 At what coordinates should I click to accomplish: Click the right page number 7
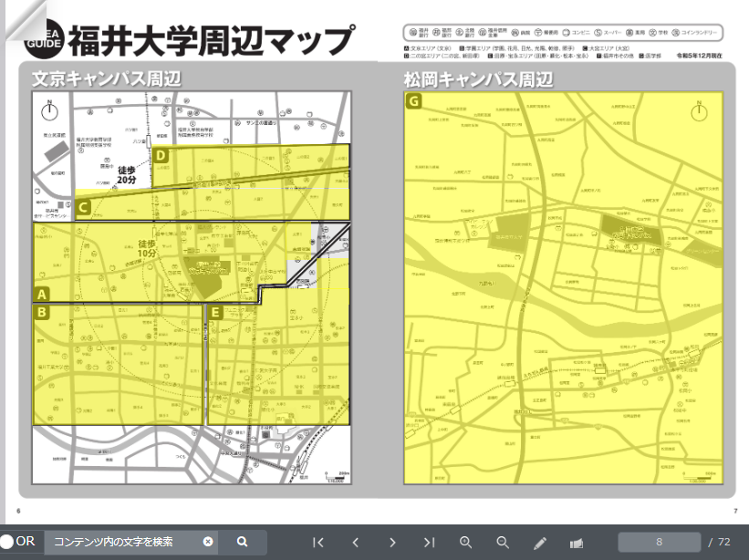[x=735, y=511]
